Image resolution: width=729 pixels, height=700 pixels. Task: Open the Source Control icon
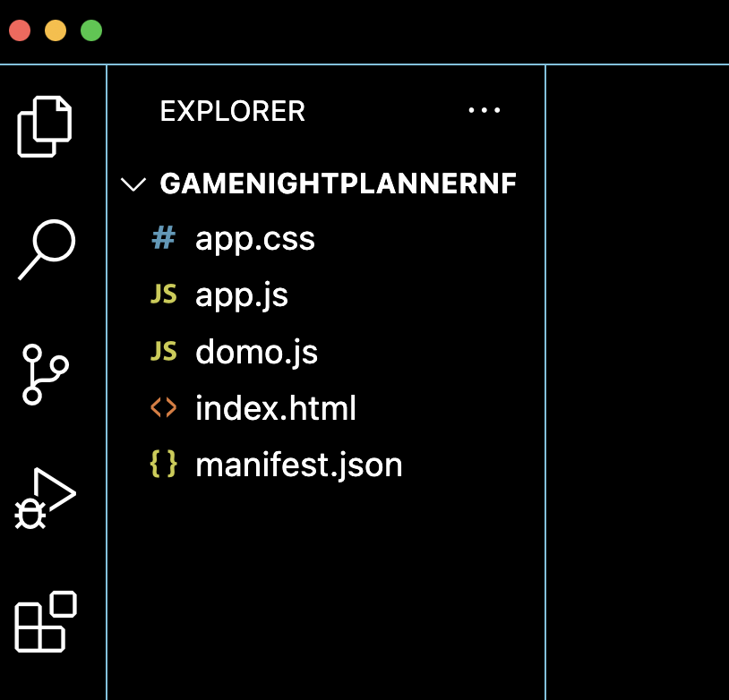point(45,374)
